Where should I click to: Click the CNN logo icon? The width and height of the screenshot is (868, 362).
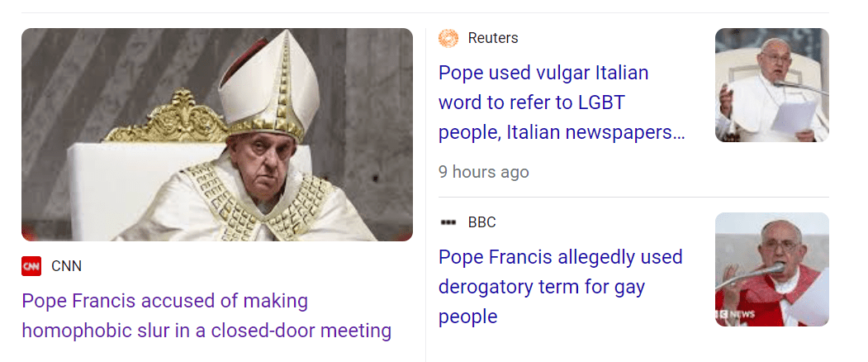tap(31, 266)
